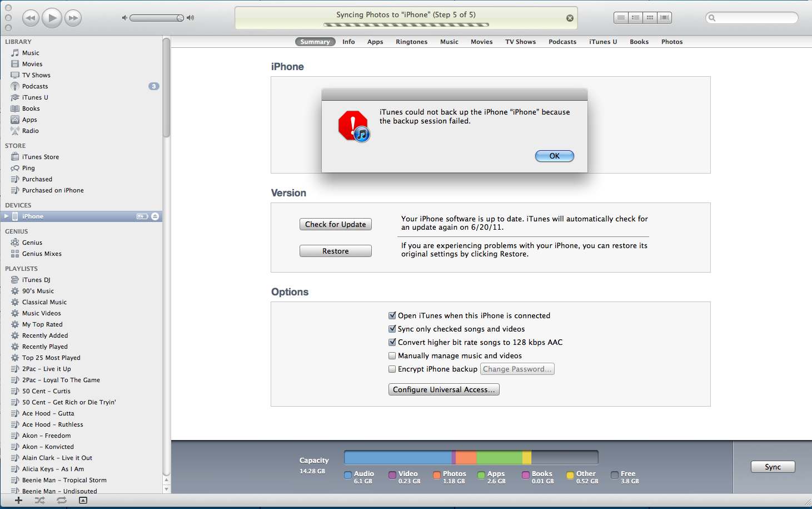Click the sidebar scroll down arrow
The width and height of the screenshot is (812, 509).
coord(166,489)
